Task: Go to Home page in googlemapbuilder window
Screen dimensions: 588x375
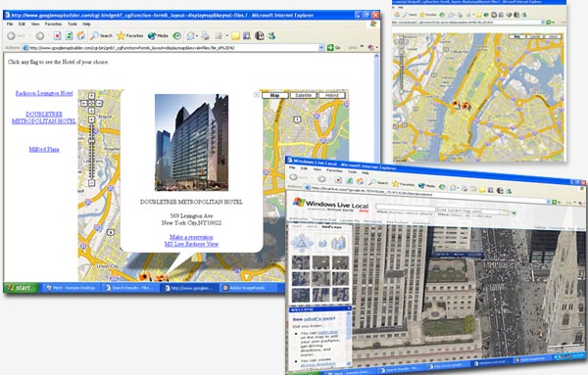Action: [x=81, y=36]
